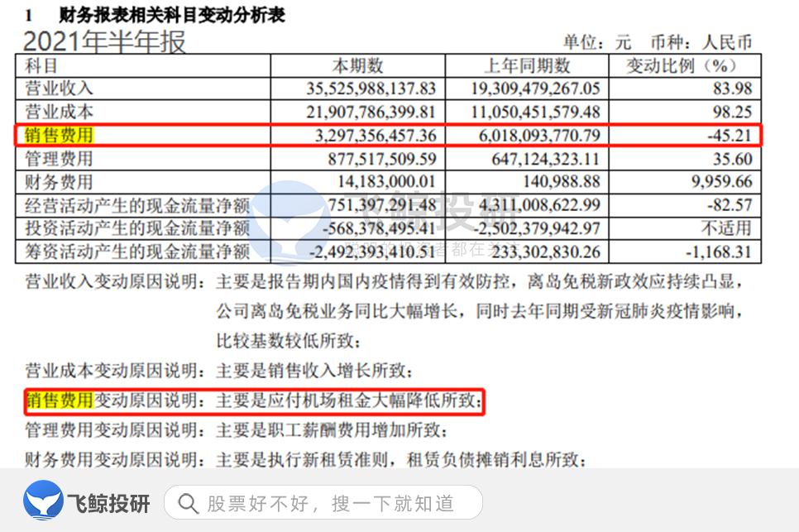Click the 2021年半年报 heading
This screenshot has width=799, height=532.
point(104,42)
